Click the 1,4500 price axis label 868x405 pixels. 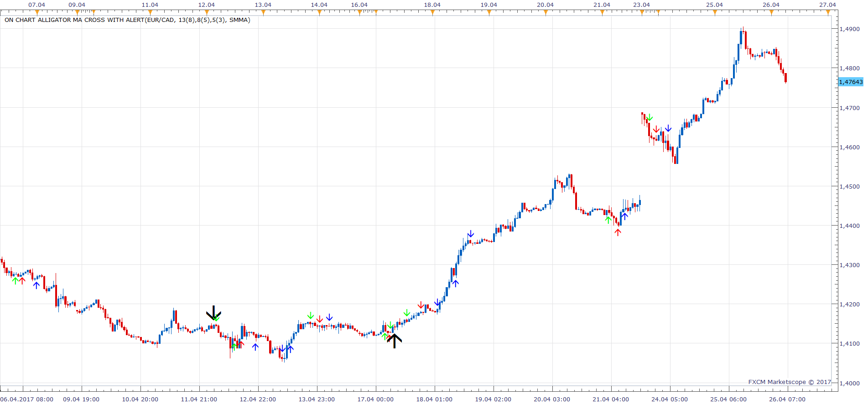tap(849, 186)
